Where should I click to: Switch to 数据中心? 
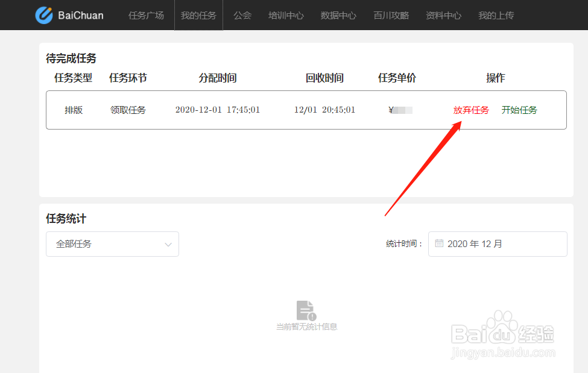point(338,16)
